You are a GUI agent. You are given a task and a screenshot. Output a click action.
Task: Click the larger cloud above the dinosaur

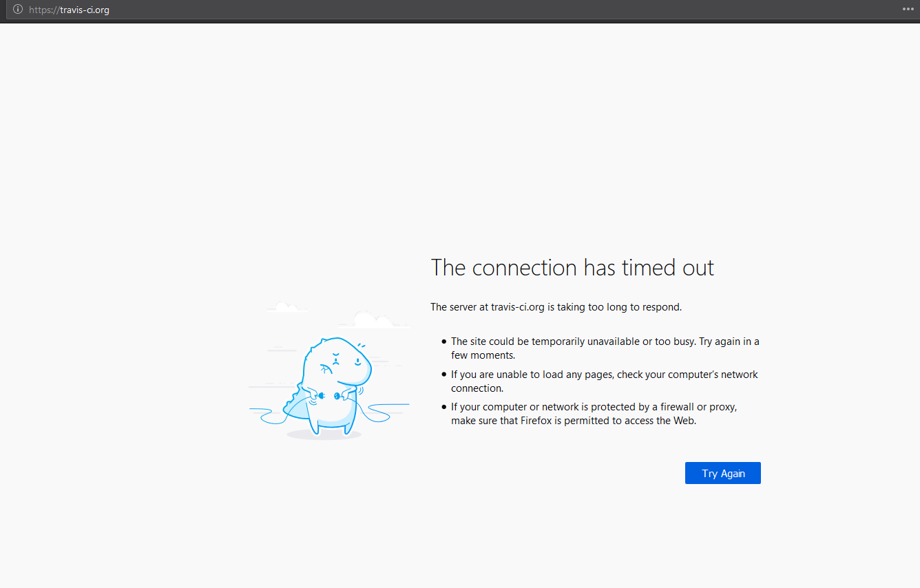click(x=373, y=320)
